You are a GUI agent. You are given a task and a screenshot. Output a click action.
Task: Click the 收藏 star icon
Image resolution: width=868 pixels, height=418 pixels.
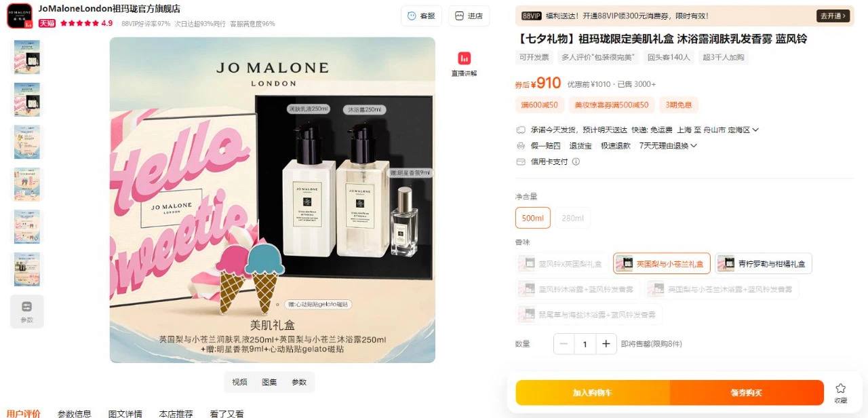tap(840, 388)
